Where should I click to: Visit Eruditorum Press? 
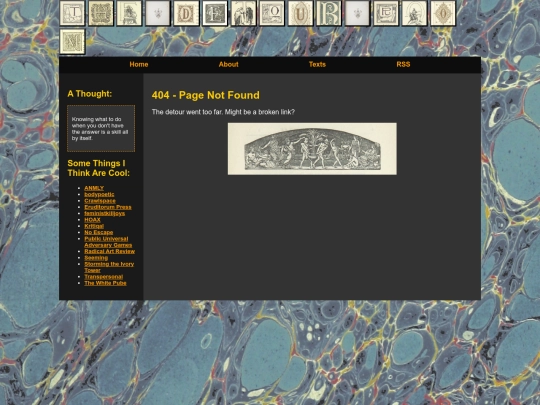(x=108, y=207)
